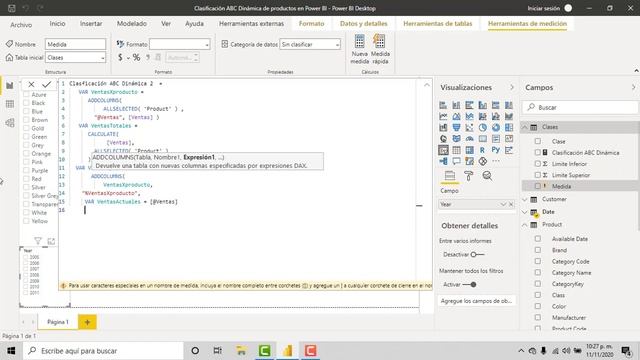640x360 pixels.
Task: Check the Manufacturer field checkbox
Action: (538, 317)
